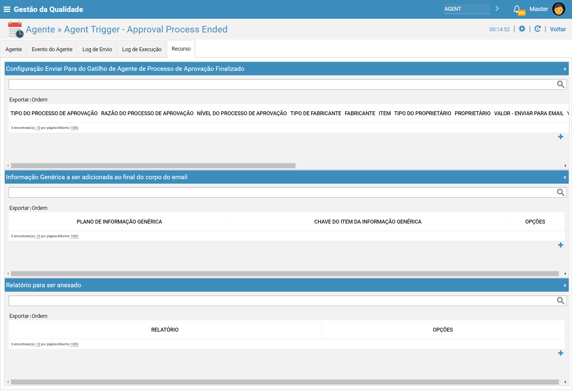Click Máximo 1000 in Informação Genérica footer

(74, 236)
